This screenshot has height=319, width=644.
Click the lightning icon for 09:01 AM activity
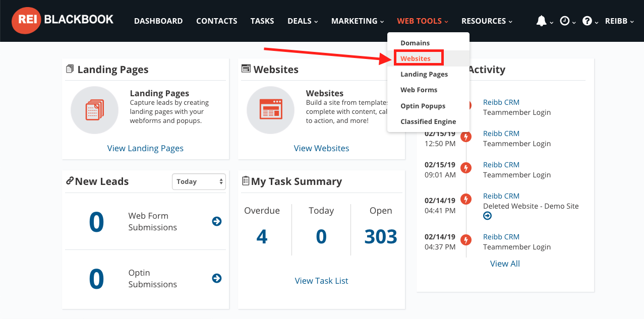point(466,168)
